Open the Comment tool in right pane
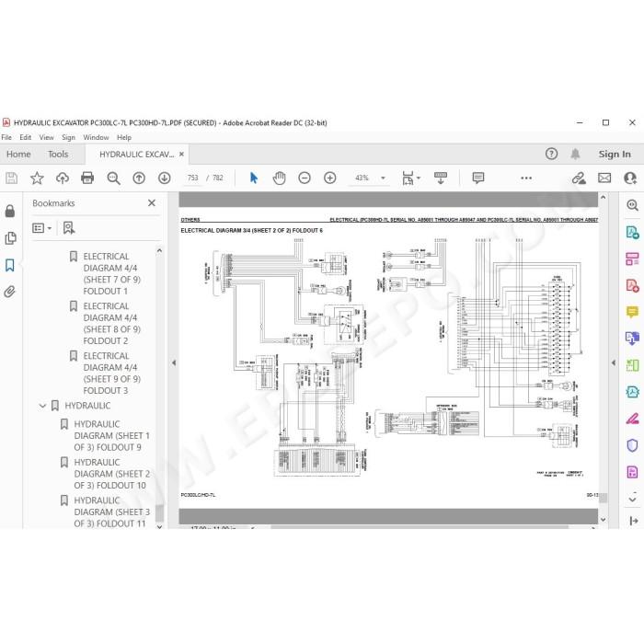The width and height of the screenshot is (644, 644). click(x=633, y=312)
